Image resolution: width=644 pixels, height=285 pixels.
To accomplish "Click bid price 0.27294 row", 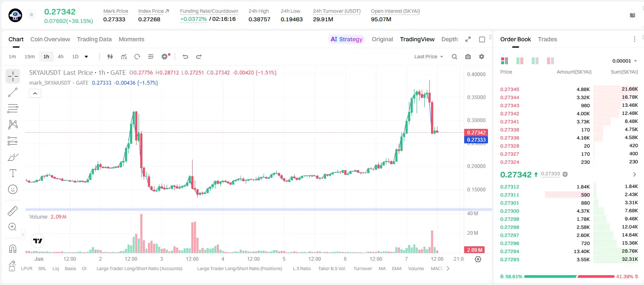I will [x=569, y=251].
